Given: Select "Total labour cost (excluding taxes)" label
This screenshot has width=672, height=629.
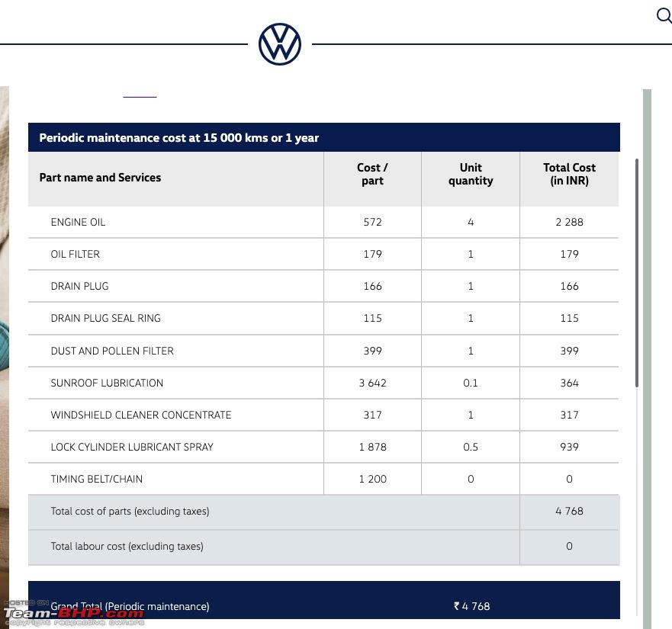Looking at the screenshot, I should pos(127,547).
